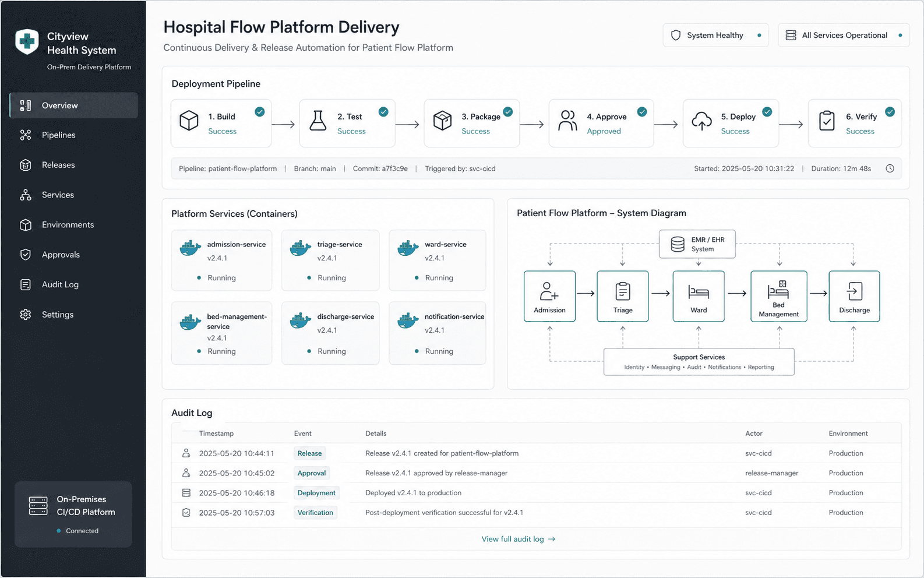Click the notification-service Running status dot
924x578 pixels.
point(417,351)
